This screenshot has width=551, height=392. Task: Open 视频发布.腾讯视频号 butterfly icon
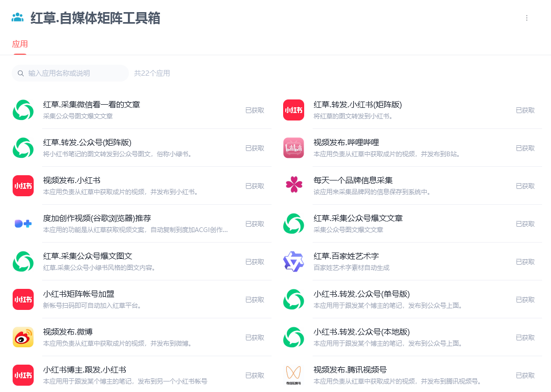(x=294, y=375)
